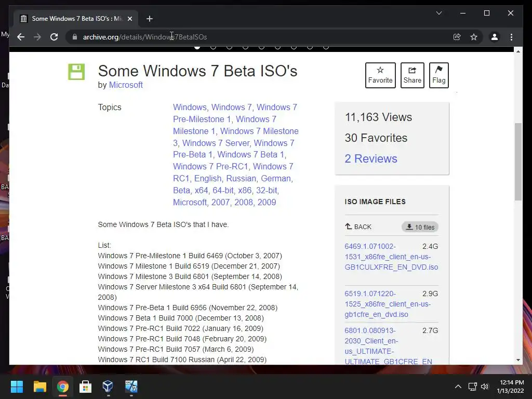
Task: Download the 6801.0.080913-2030 Client ULTIMATE ISO
Action: [x=388, y=346]
